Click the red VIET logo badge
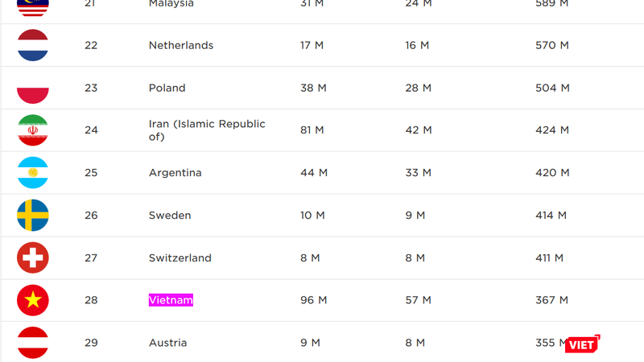 tap(581, 344)
